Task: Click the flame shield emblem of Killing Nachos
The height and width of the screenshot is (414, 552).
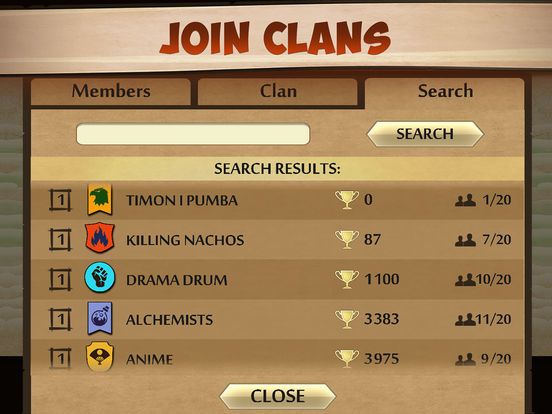Action: [100, 238]
